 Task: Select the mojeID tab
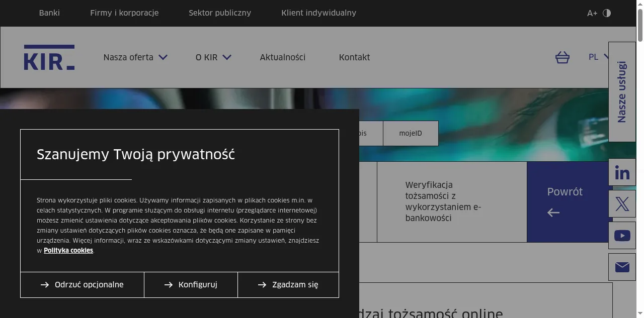pyautogui.click(x=411, y=133)
